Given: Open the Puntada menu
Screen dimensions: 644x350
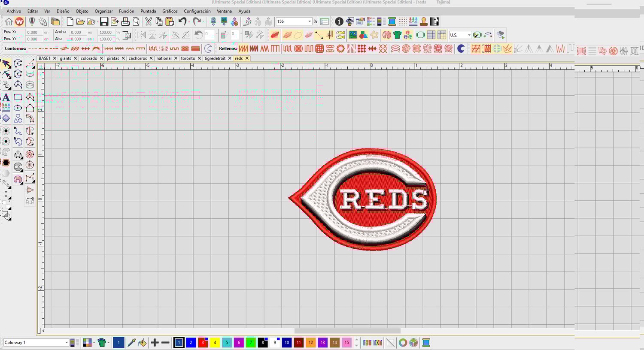Looking at the screenshot, I should (148, 11).
